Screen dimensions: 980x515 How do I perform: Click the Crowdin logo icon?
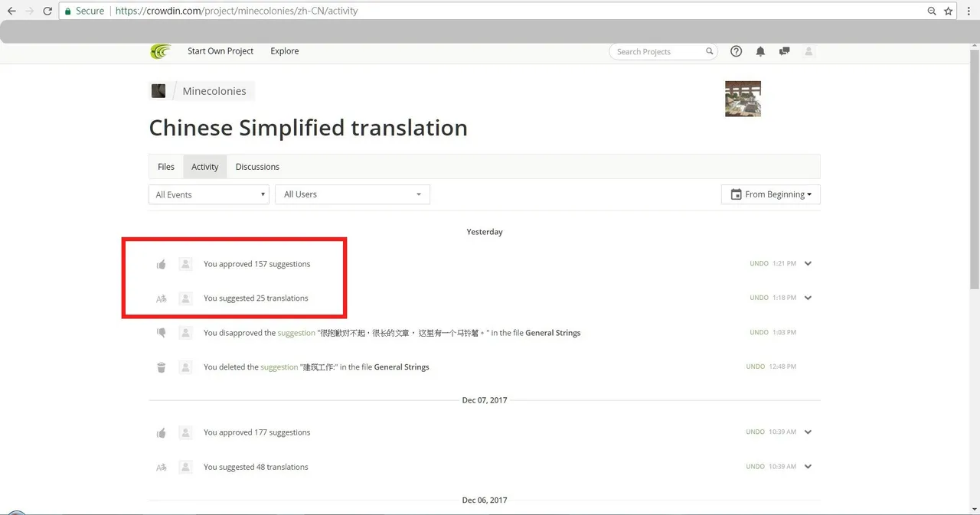(161, 51)
